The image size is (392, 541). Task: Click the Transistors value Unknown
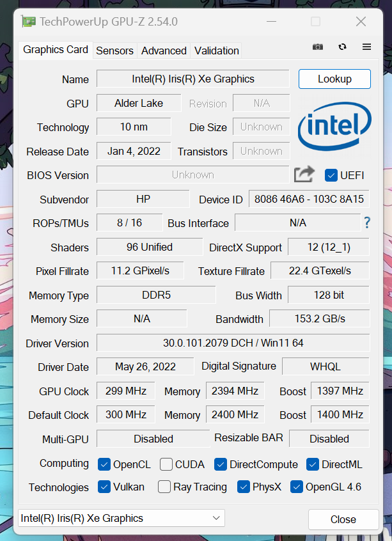[261, 151]
